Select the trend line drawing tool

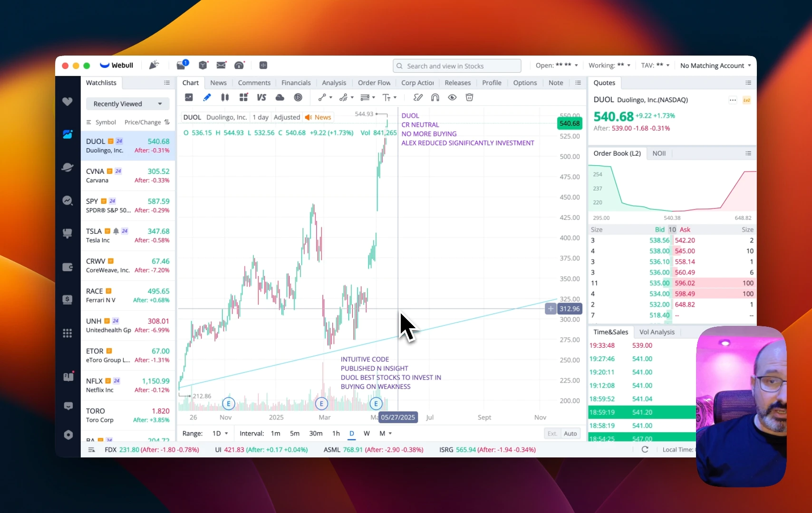(322, 97)
